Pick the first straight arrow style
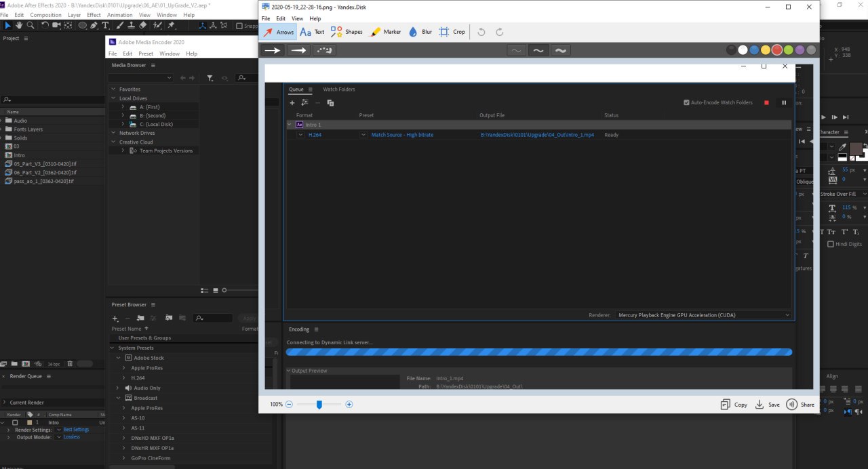868x469 pixels. coord(273,50)
